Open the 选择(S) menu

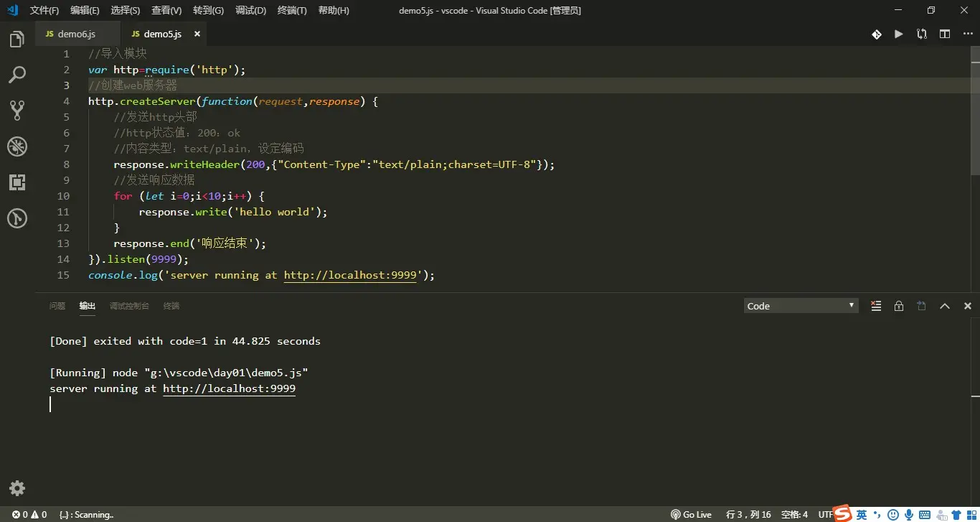coord(126,11)
